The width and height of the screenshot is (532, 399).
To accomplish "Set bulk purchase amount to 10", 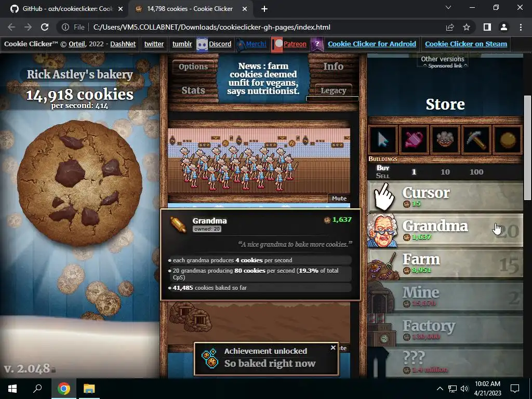I will click(x=445, y=172).
